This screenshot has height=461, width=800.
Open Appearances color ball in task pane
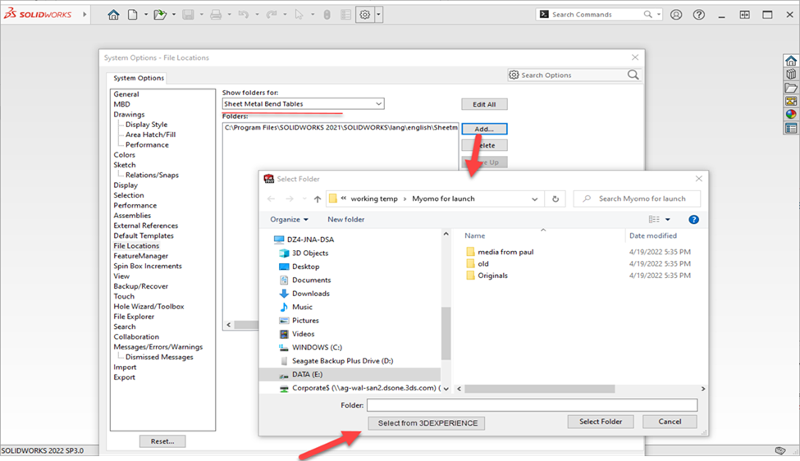[791, 114]
